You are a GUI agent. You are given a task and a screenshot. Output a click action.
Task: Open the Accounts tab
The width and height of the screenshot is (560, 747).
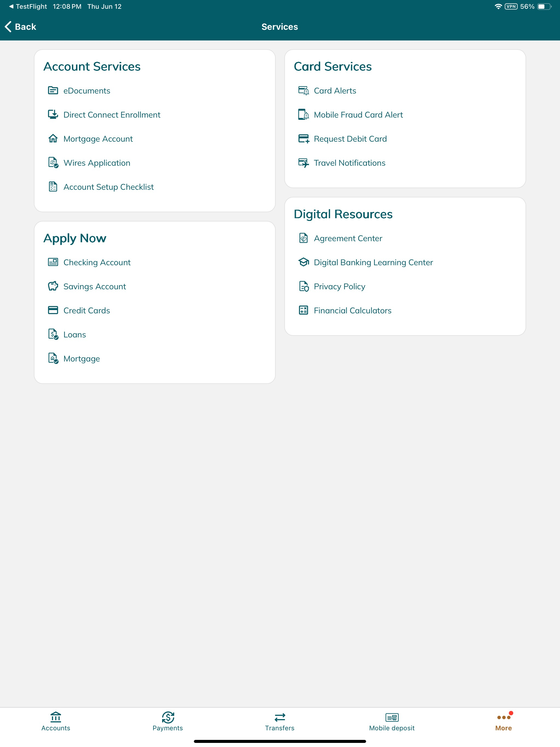[56, 722]
